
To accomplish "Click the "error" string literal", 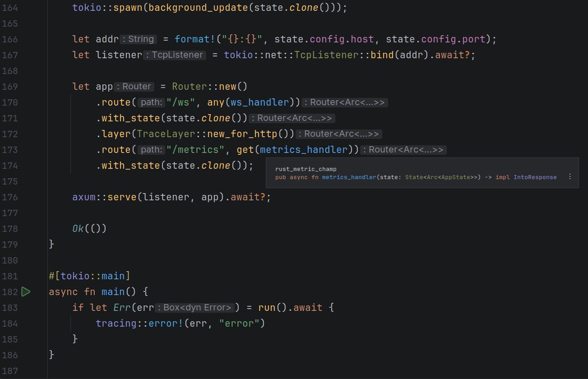I will tap(240, 323).
